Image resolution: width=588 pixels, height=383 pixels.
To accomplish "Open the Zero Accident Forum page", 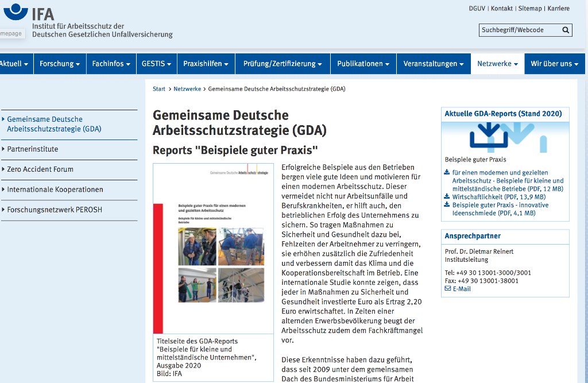I will pyautogui.click(x=40, y=169).
